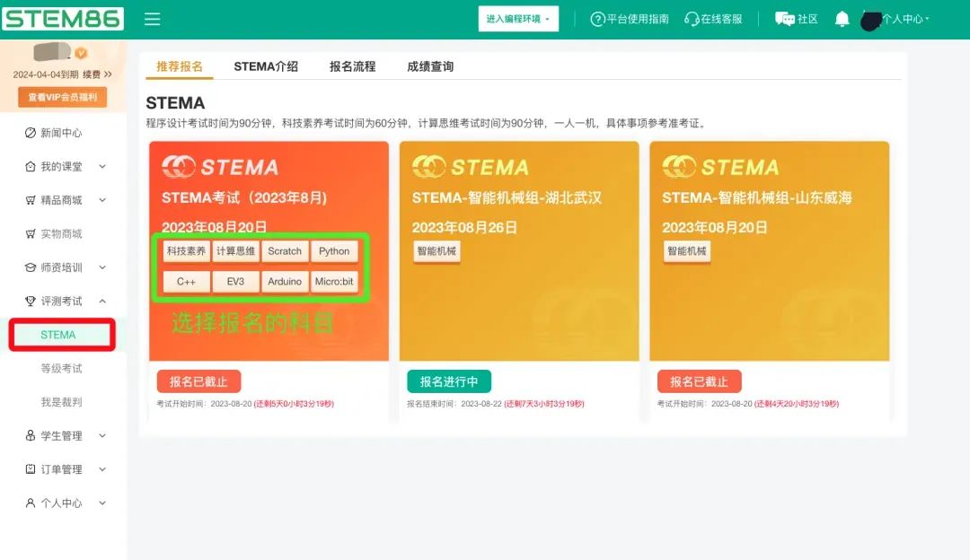Expand the sidebar 个人中心 chevron

(x=102, y=503)
